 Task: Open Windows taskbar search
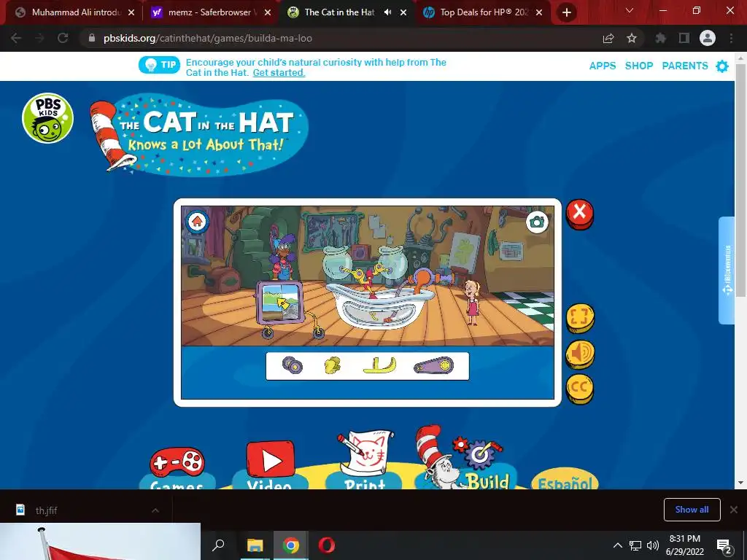218,545
